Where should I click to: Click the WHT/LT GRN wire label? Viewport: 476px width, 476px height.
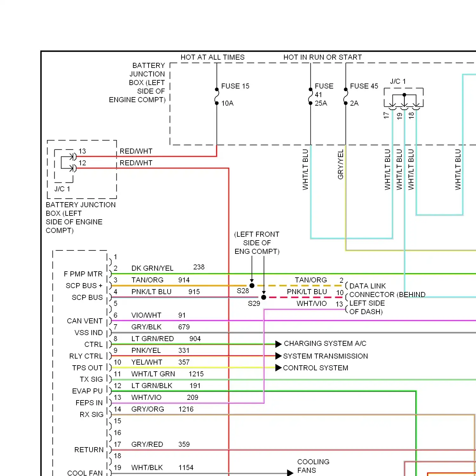153,374
